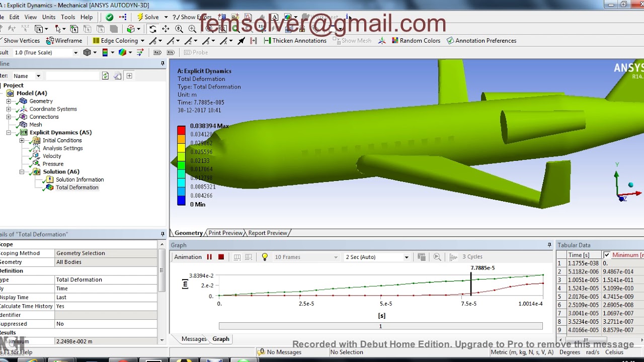Select Total Deformation in tree

77,188
